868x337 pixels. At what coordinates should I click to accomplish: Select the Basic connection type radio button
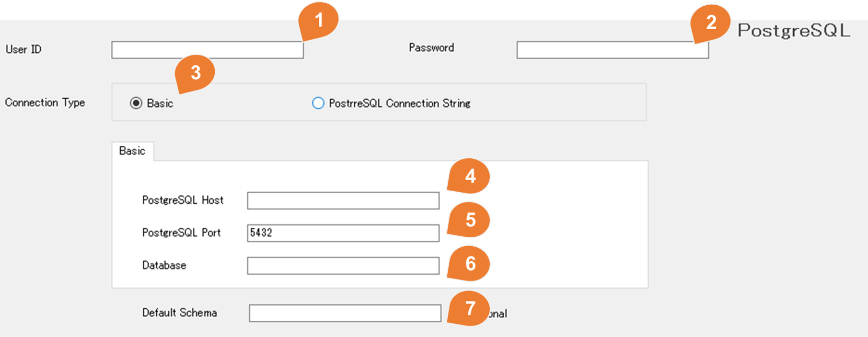136,103
